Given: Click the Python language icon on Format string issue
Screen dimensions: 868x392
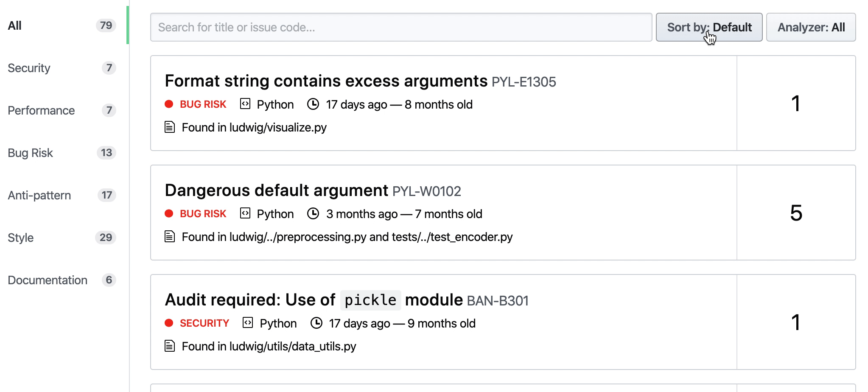Looking at the screenshot, I should point(245,104).
